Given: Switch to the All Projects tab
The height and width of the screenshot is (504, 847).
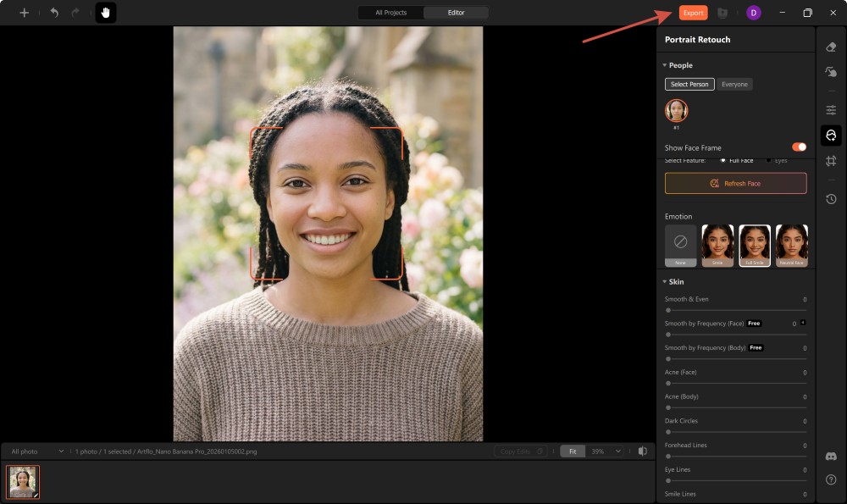Looking at the screenshot, I should coord(390,13).
